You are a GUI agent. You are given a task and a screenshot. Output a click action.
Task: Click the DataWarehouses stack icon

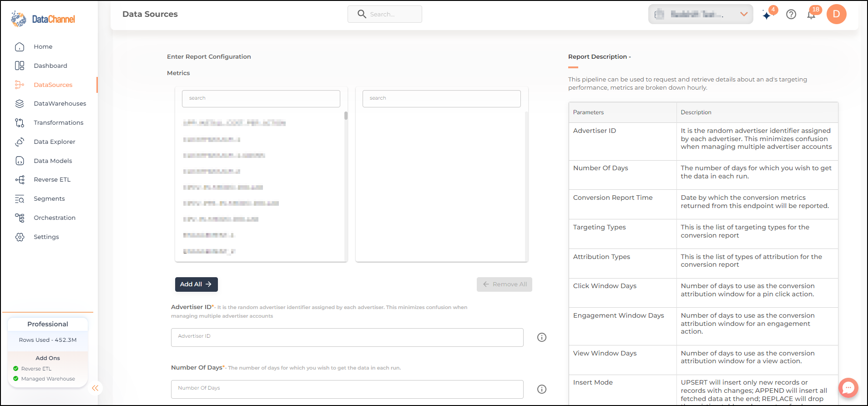tap(20, 104)
